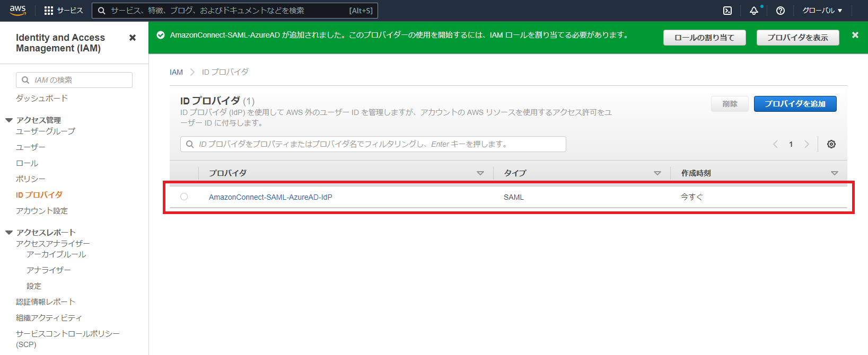Click the 削除 button
Image resolution: width=868 pixels, height=355 pixels.
pos(730,104)
